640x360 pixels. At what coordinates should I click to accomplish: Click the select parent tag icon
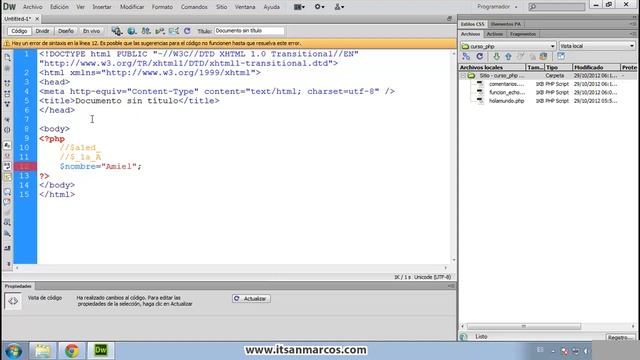[7, 120]
